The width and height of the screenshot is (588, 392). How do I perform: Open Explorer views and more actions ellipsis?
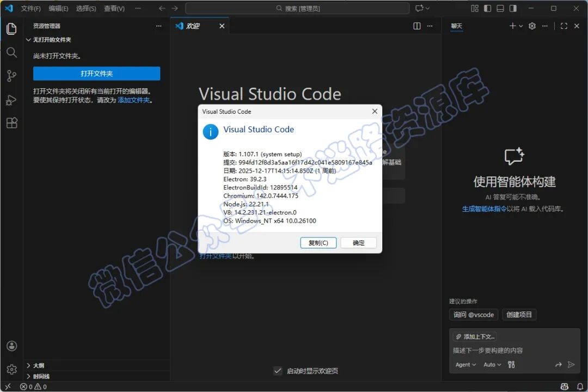158,26
